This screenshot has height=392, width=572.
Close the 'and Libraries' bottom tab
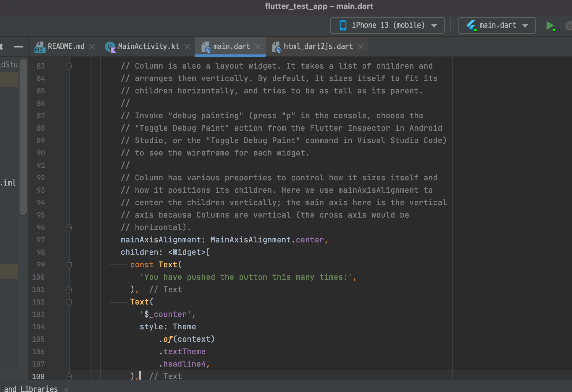pyautogui.click(x=66, y=389)
